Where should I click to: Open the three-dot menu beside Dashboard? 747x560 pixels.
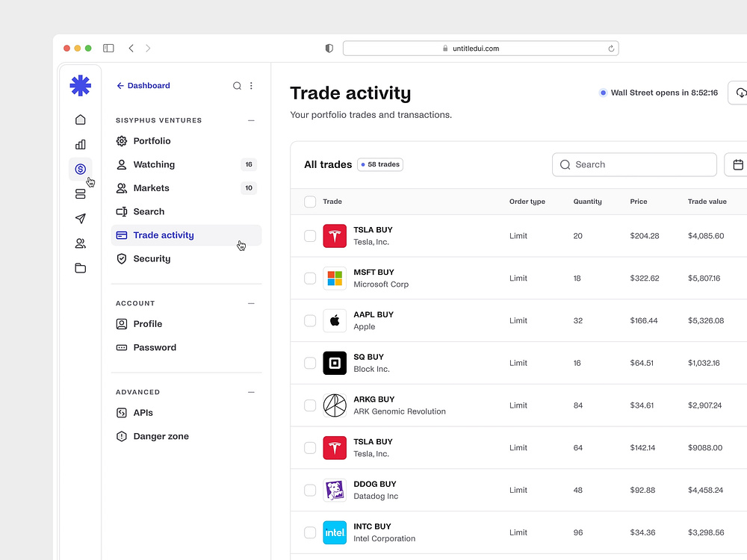[251, 86]
